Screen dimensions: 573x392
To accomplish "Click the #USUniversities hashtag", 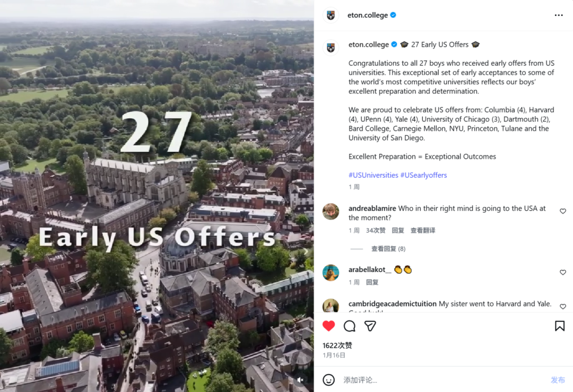I will tap(373, 175).
